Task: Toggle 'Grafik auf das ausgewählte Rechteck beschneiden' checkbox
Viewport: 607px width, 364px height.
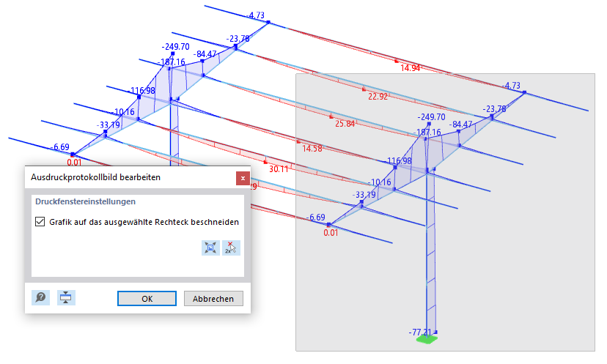Action: [40, 222]
